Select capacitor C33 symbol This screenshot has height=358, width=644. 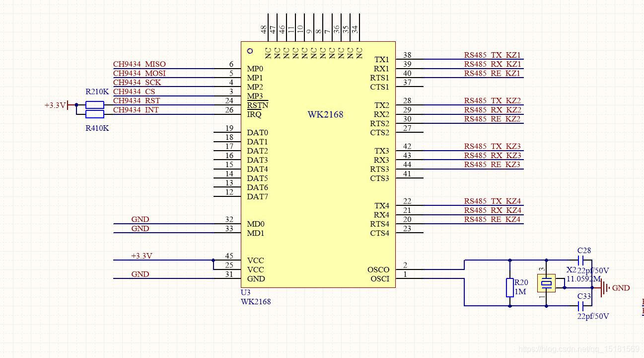pyautogui.click(x=581, y=305)
